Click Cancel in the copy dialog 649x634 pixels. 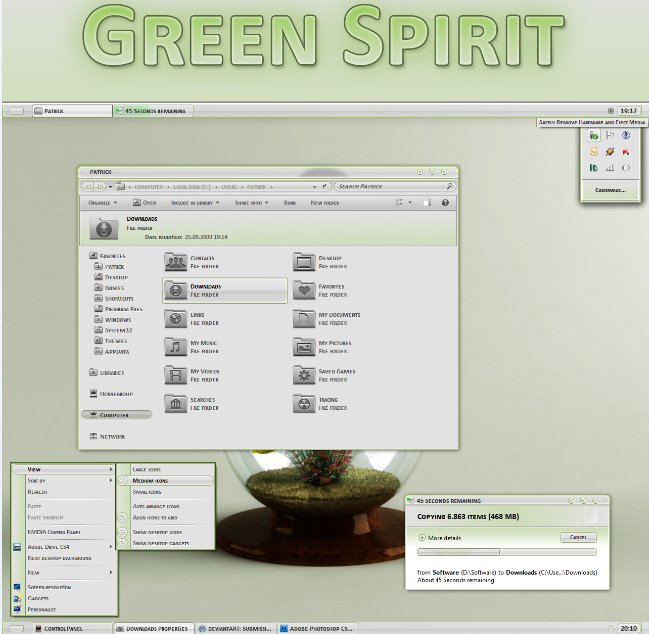point(578,537)
